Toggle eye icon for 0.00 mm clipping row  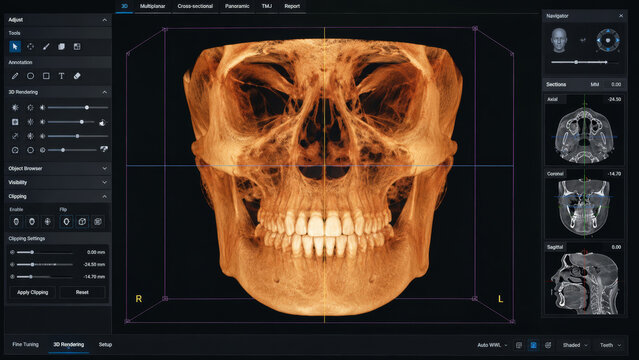[12, 252]
